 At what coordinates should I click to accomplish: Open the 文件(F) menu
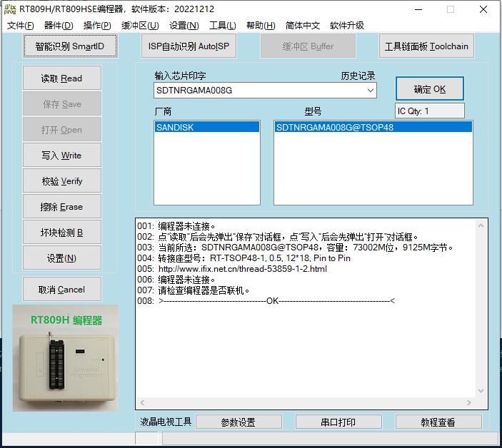point(20,26)
